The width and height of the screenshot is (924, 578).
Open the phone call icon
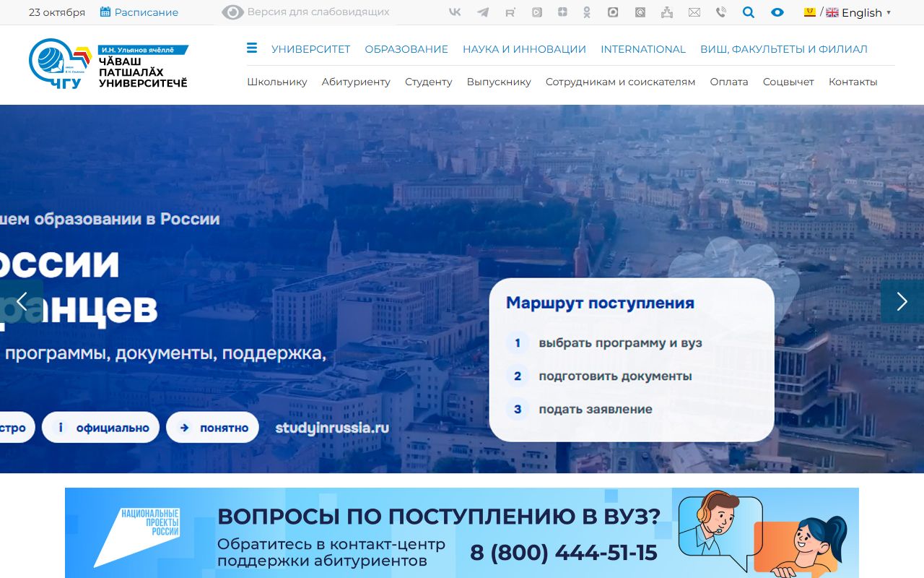[x=720, y=12]
